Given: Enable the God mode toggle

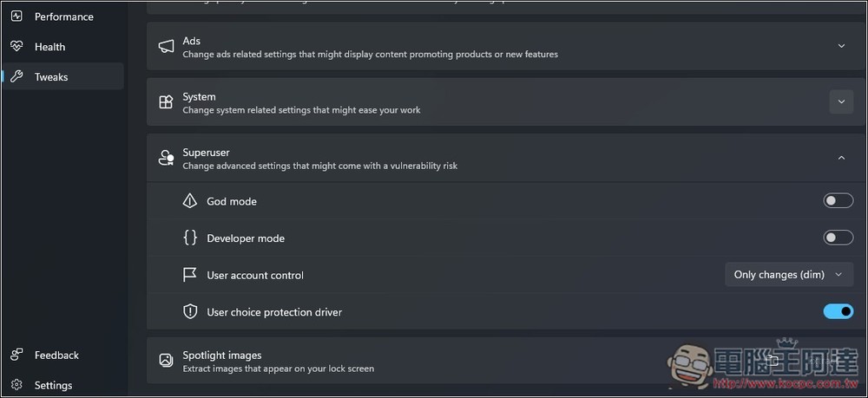Looking at the screenshot, I should (x=838, y=200).
